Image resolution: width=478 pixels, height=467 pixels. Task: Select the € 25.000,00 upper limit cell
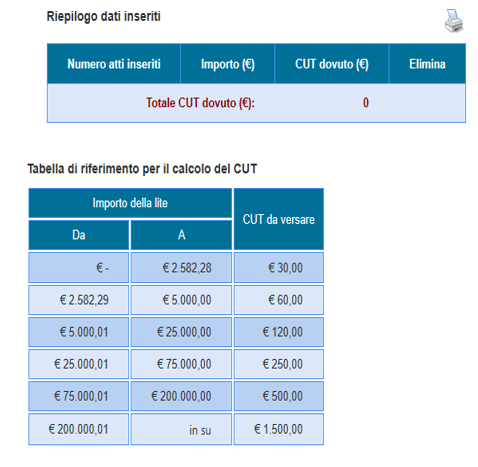[181, 332]
